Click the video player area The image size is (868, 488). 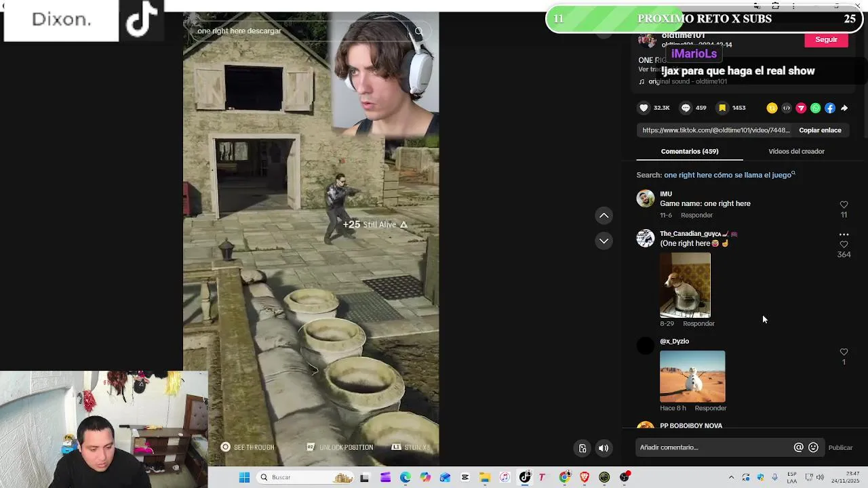click(311, 239)
